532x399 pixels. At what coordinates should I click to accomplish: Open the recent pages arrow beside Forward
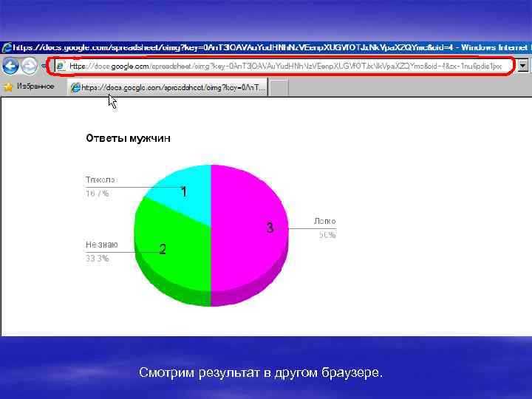click(43, 66)
